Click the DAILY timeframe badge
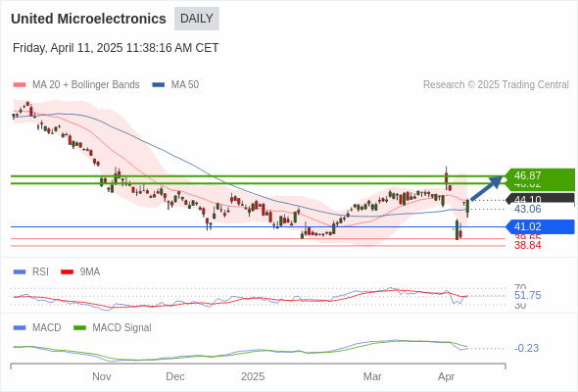 197,19
